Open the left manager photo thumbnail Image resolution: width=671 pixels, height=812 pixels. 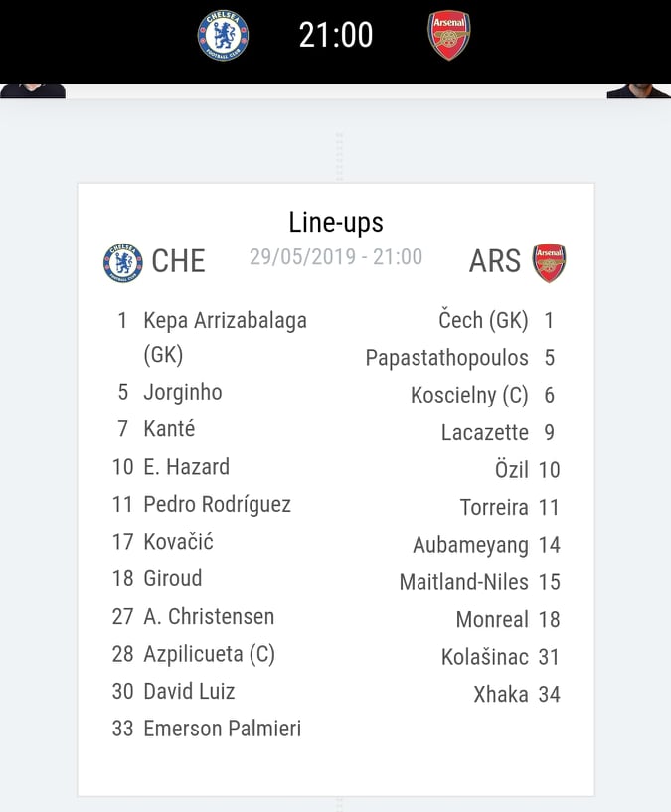33,91
